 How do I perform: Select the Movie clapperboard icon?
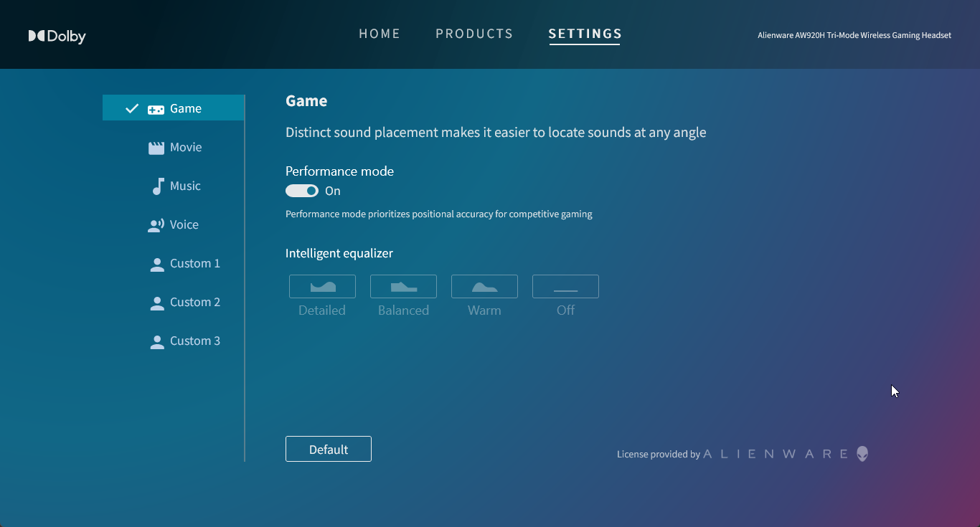tap(156, 148)
